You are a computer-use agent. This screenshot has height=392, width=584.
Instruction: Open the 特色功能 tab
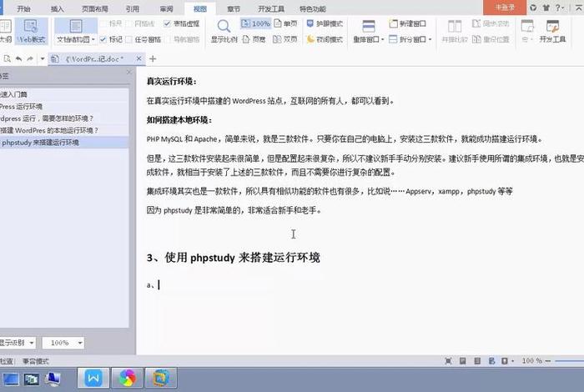pyautogui.click(x=313, y=8)
